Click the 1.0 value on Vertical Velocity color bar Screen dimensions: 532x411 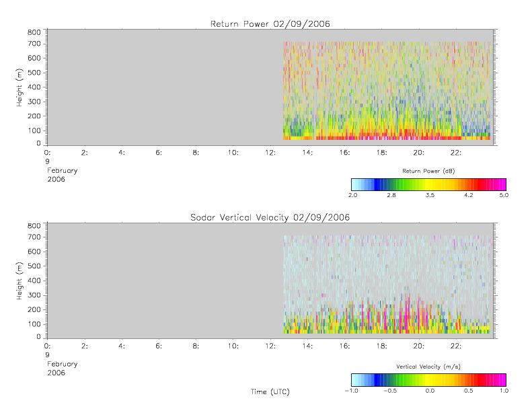pyautogui.click(x=504, y=391)
